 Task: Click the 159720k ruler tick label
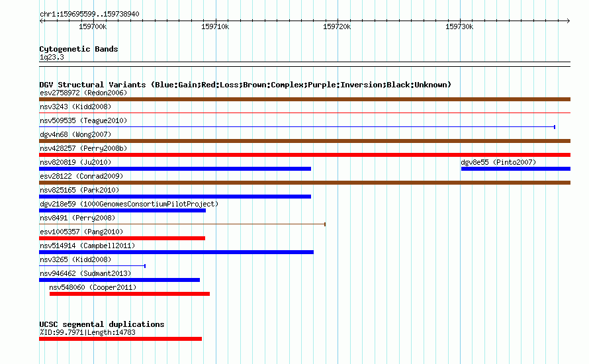tap(338, 26)
